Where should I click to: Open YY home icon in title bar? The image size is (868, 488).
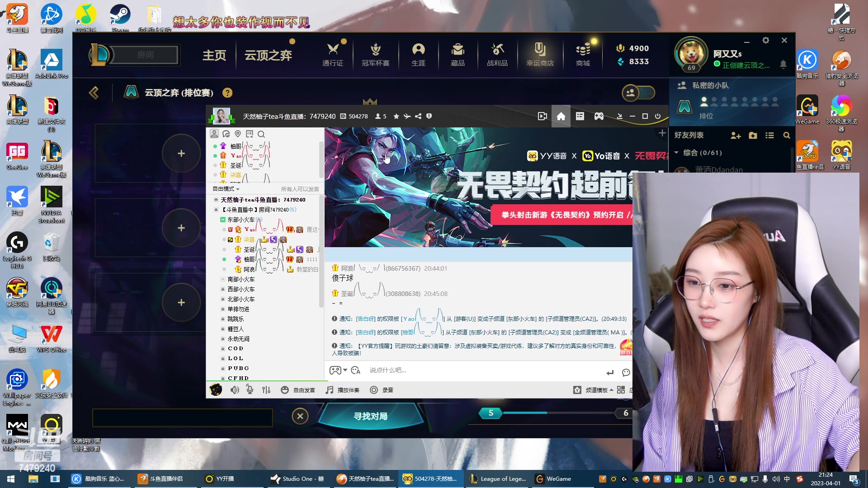(x=561, y=116)
